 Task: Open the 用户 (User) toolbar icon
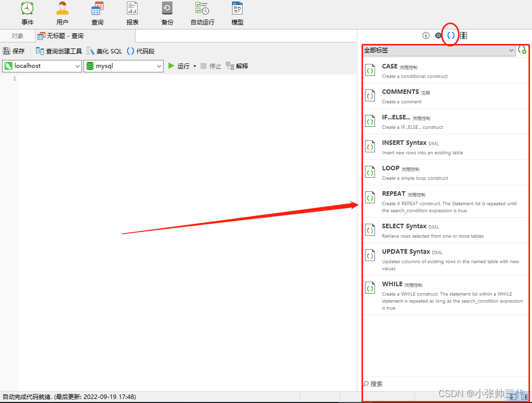[62, 13]
